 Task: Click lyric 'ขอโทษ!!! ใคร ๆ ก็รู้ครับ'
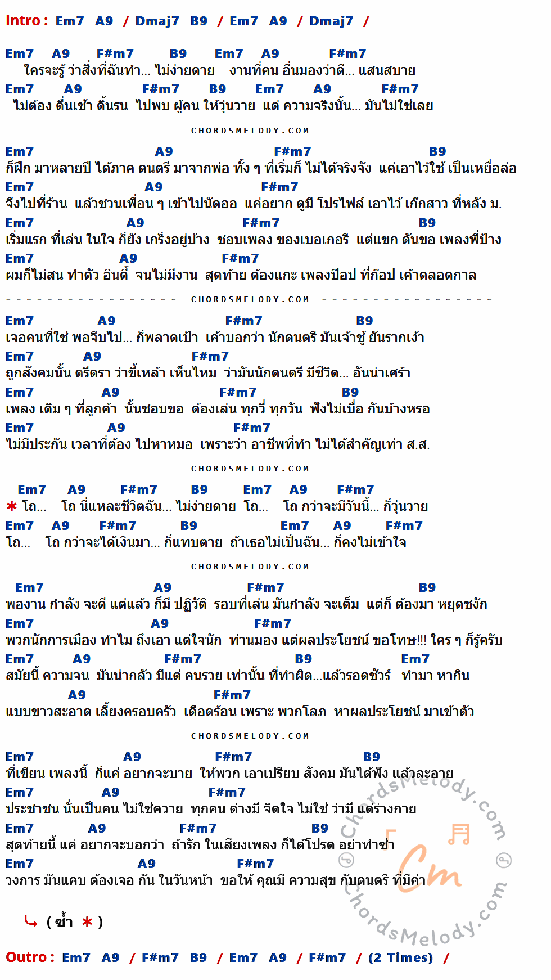coord(437,641)
